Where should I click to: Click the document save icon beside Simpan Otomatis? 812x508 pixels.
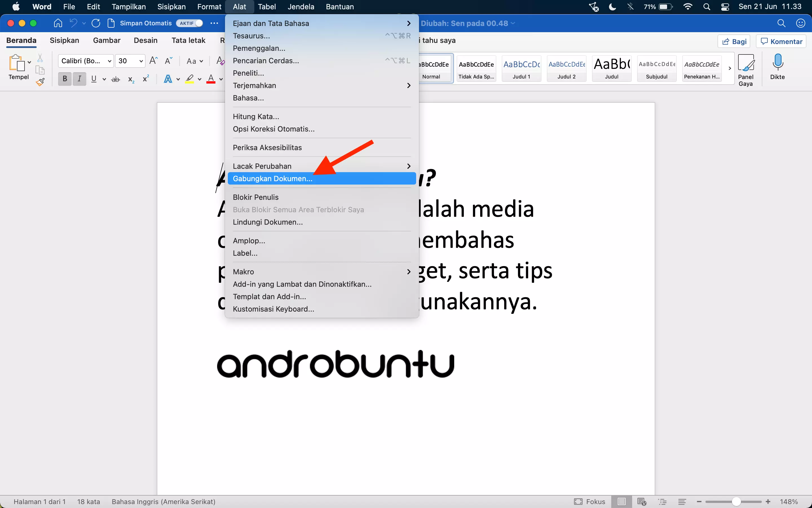click(111, 23)
